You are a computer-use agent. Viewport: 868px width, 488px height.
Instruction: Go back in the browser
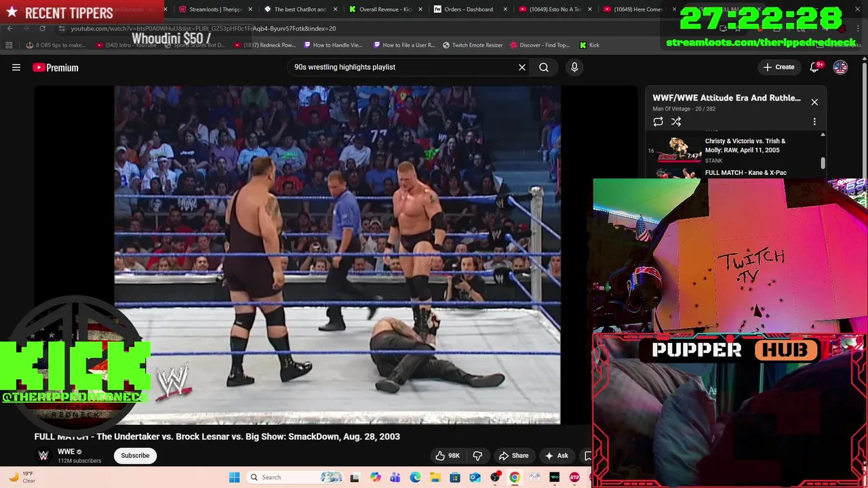point(9,28)
